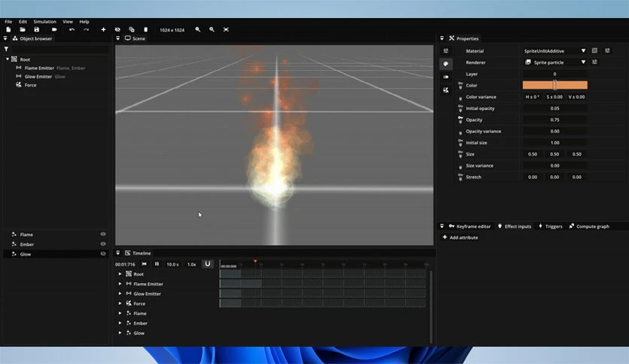
Task: Select the Keyframe editor tab
Action: [469, 226]
